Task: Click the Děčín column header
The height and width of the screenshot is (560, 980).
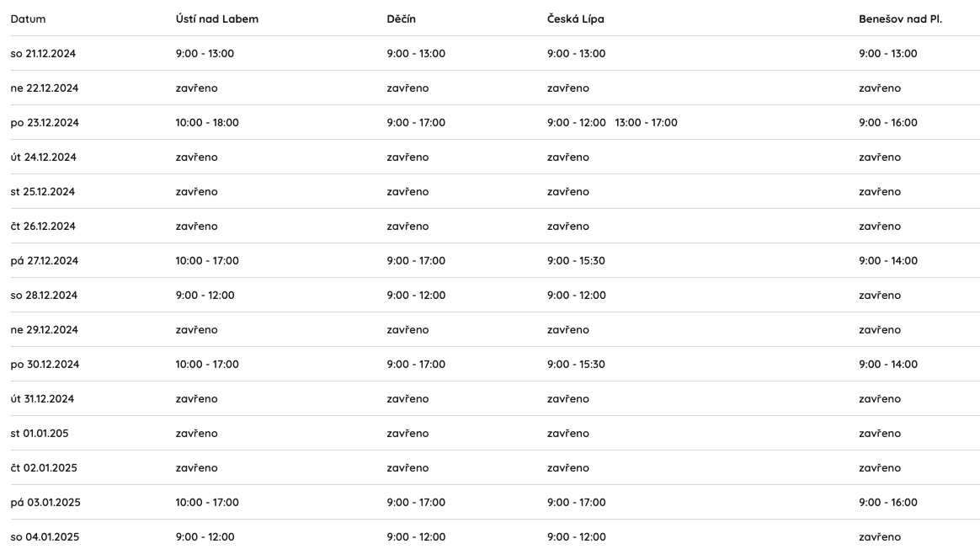Action: coord(402,19)
